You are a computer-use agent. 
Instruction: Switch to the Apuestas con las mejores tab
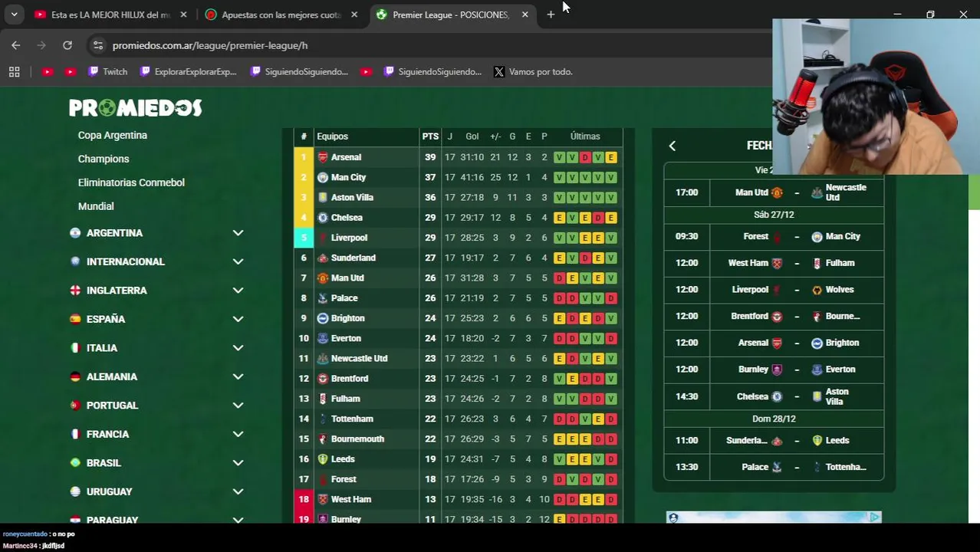281,15
